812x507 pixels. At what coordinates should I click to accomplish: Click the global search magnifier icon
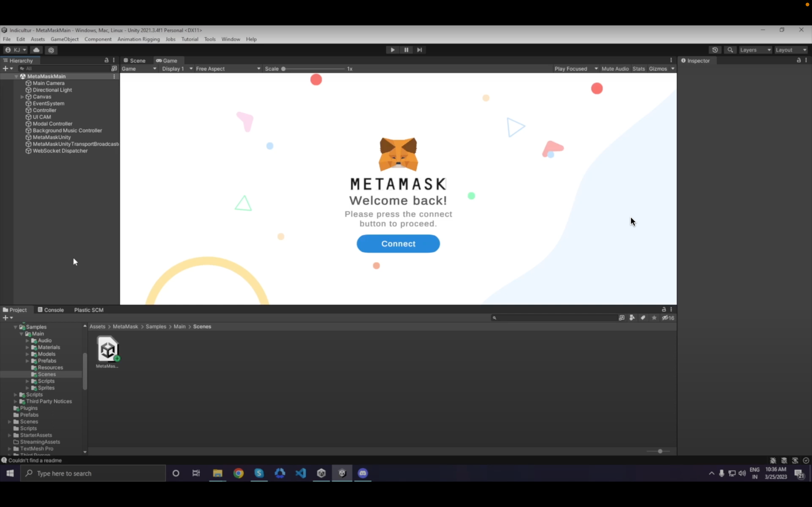pyautogui.click(x=730, y=50)
